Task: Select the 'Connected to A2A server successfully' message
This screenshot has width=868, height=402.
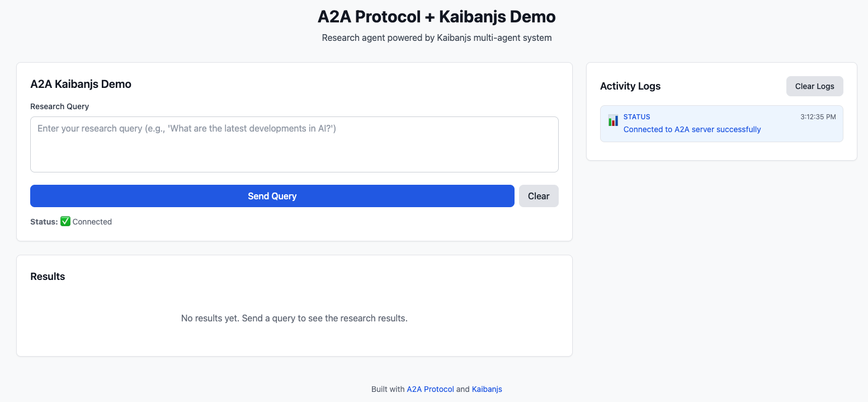Action: pos(692,129)
